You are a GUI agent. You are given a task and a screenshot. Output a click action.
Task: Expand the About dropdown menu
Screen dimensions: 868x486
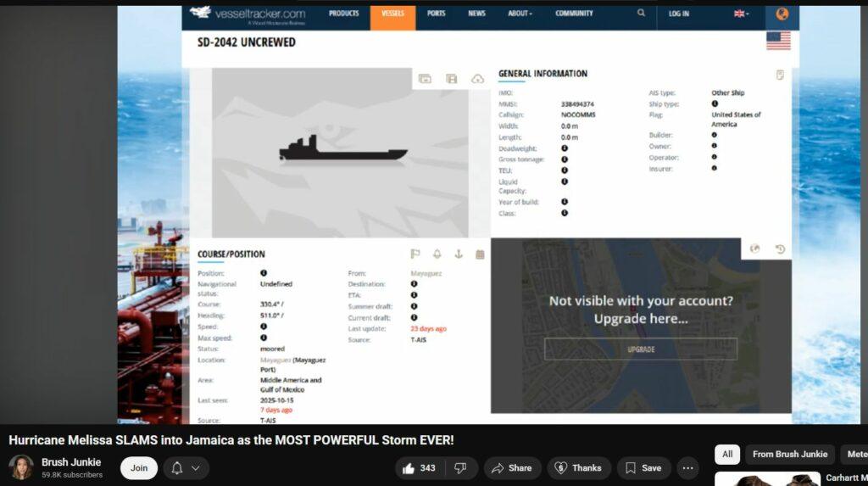[520, 14]
